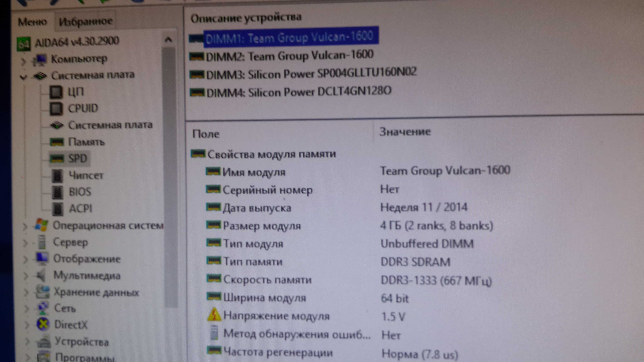Screen dimensions: 644x362
Task: Click the Отображение display icon
Action: (42, 259)
